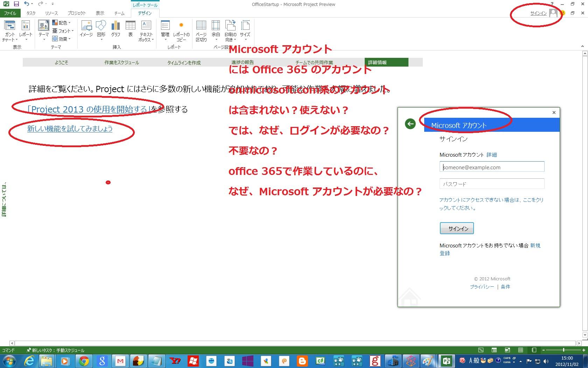Open the Margins (余白) options

[216, 31]
